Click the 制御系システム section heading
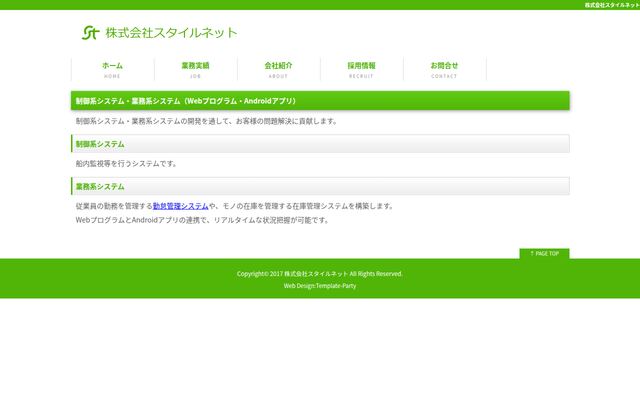This screenshot has height=400, width=640. [320, 144]
